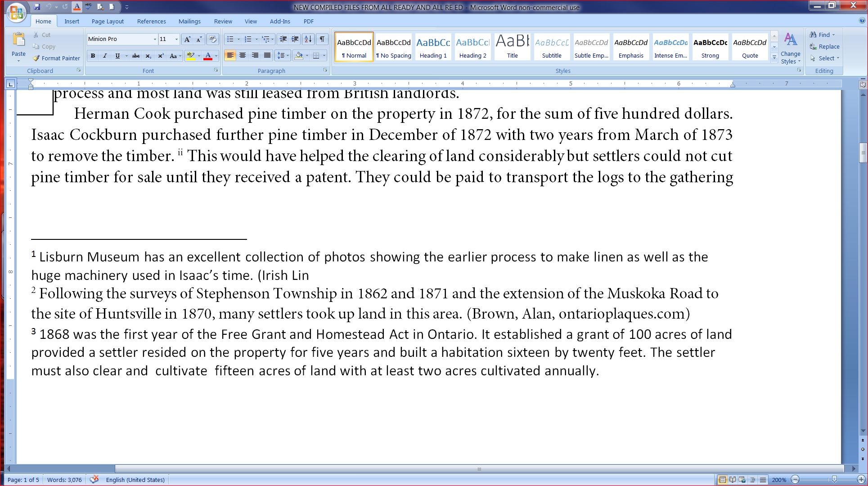Sort text with the A-Z sort icon
The height and width of the screenshot is (486, 868).
point(309,39)
